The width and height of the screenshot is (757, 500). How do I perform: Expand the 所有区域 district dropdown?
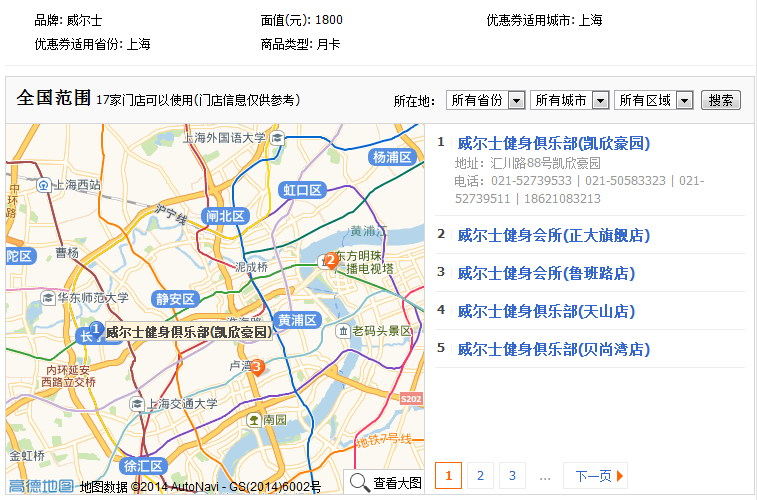point(654,100)
